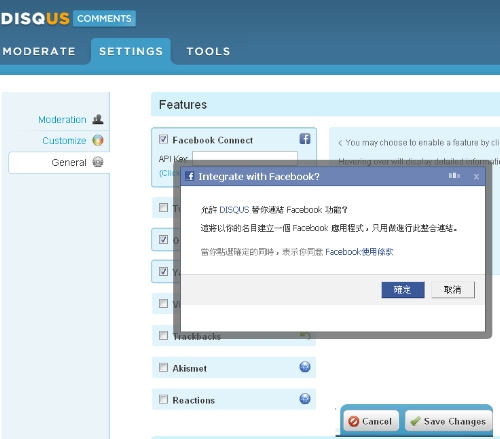Confirm with the 確定 button
Image resolution: width=500 pixels, height=439 pixels.
click(403, 290)
